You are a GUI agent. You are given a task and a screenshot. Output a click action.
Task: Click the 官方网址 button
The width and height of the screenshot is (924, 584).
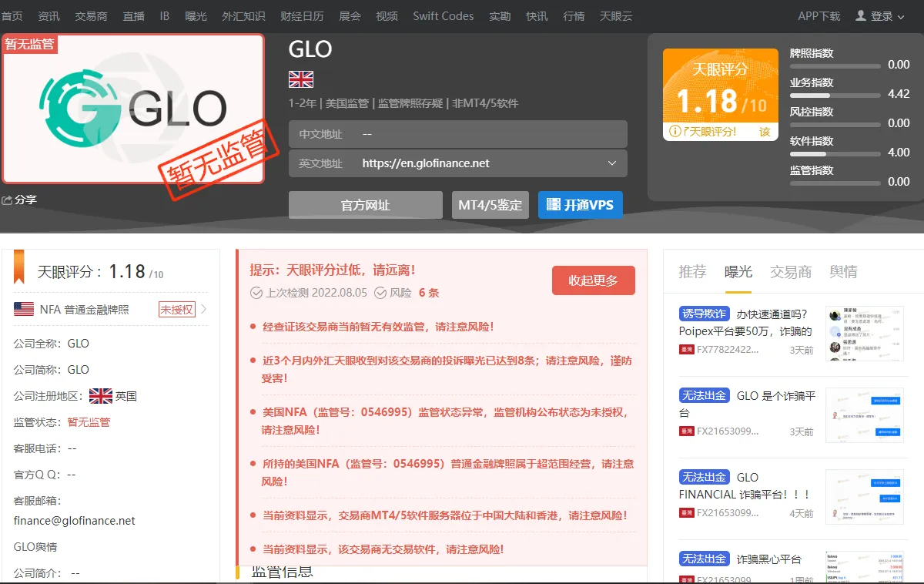(x=366, y=205)
